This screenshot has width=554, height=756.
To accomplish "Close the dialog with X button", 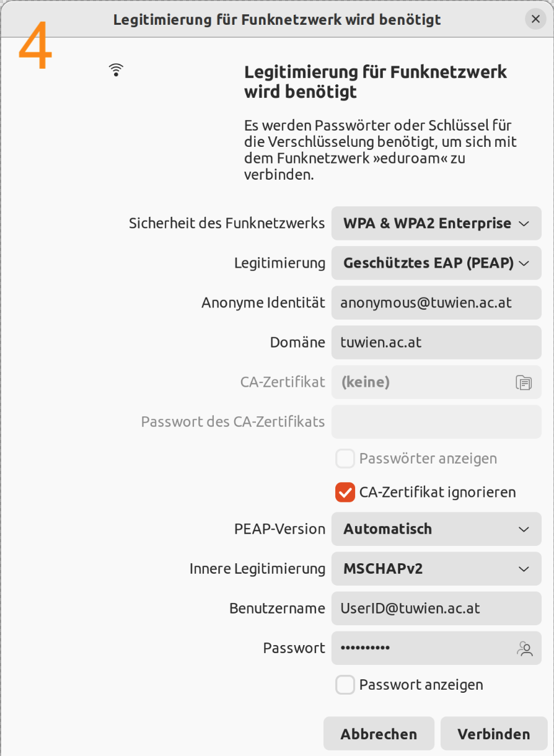I will 535,19.
